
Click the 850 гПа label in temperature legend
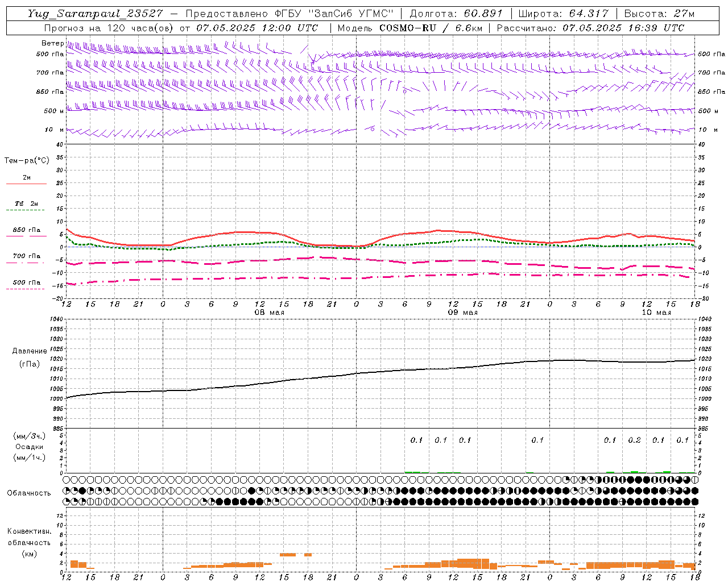click(27, 230)
